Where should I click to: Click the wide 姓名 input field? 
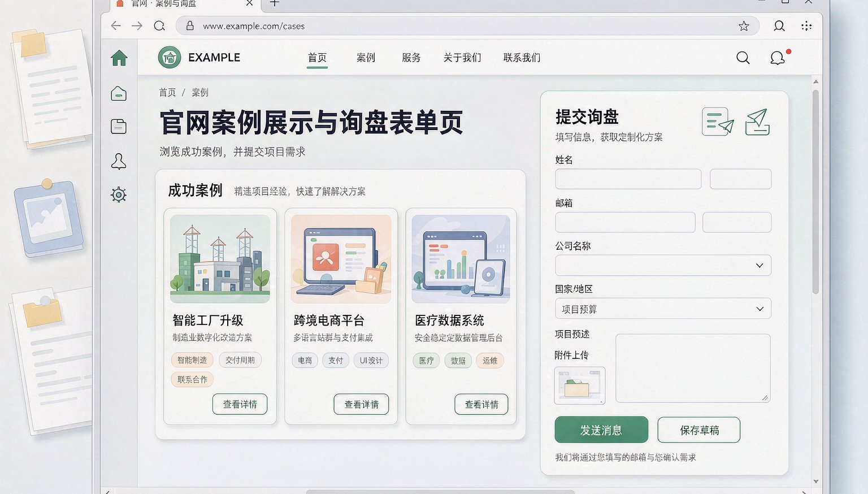pos(628,179)
